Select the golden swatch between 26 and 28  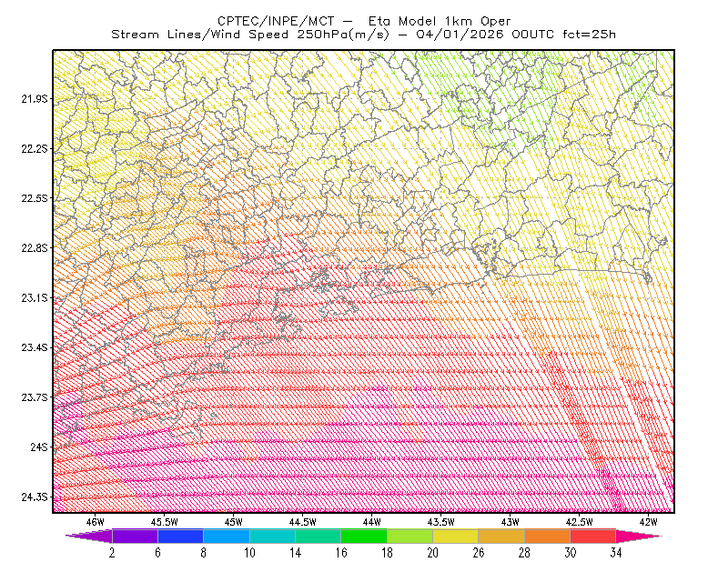point(501,536)
